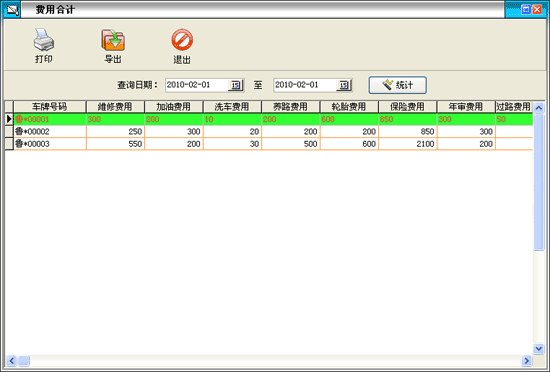Click the 洗车费用 column header
The image size is (550, 372).
point(232,107)
